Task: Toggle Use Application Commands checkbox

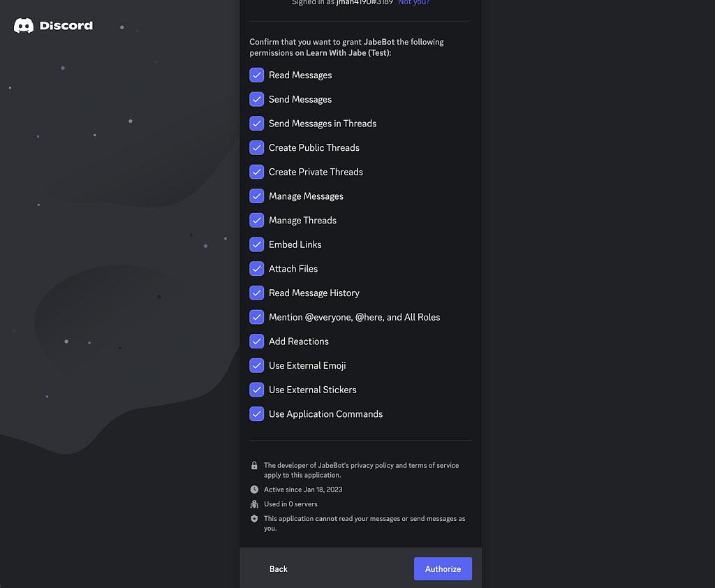Action: click(x=257, y=413)
